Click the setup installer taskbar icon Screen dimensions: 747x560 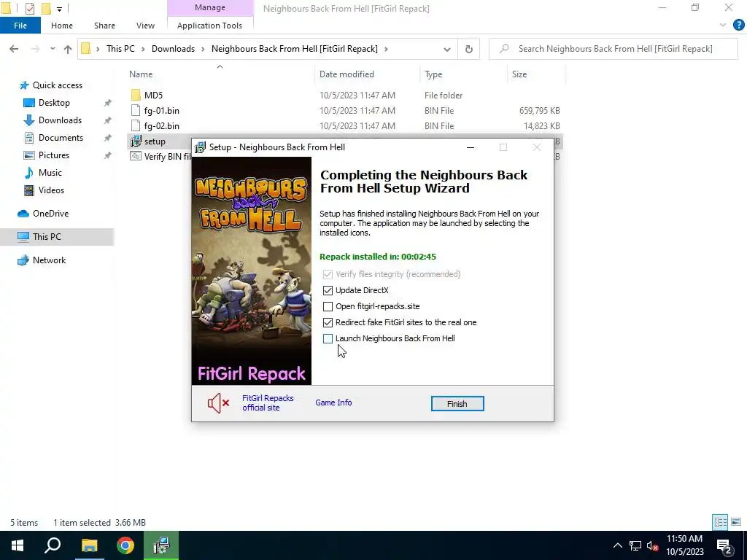coord(161,545)
